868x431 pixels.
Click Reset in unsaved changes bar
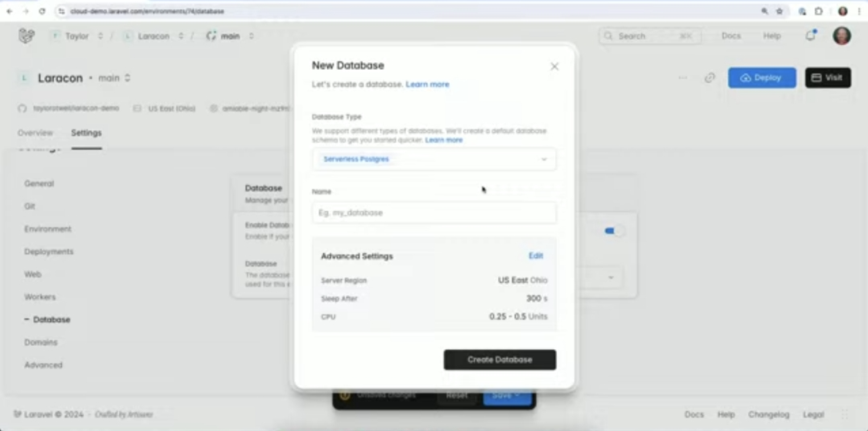click(457, 395)
